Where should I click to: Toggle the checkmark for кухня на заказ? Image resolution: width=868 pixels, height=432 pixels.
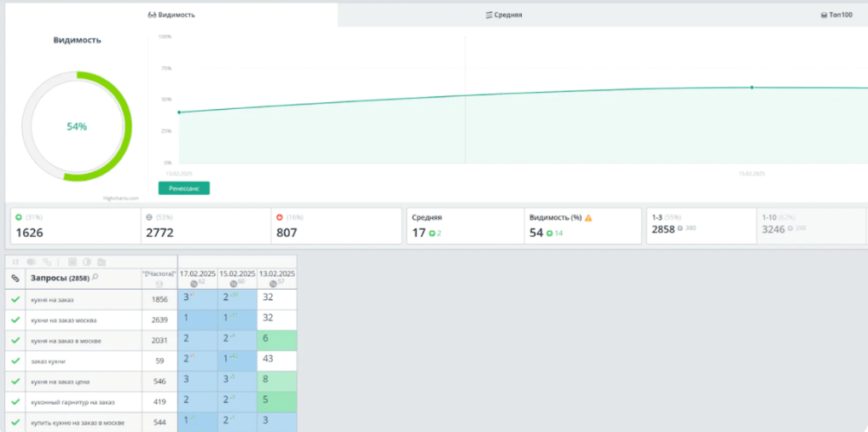pyautogui.click(x=14, y=299)
